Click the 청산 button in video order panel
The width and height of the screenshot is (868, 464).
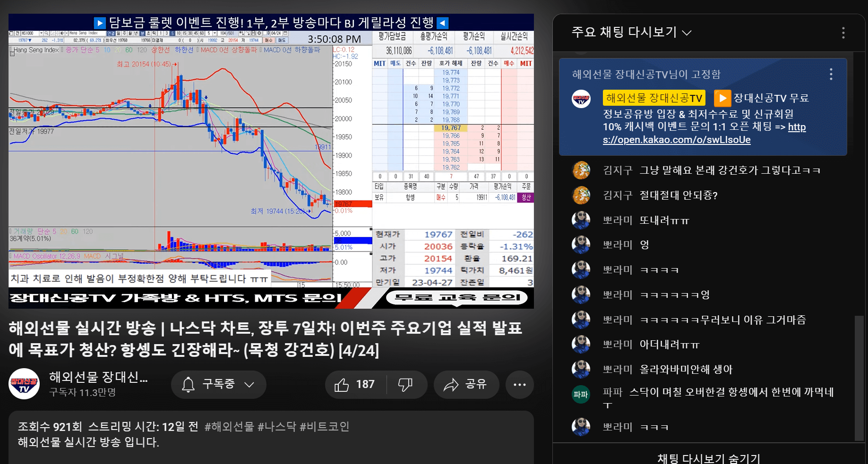tap(526, 197)
